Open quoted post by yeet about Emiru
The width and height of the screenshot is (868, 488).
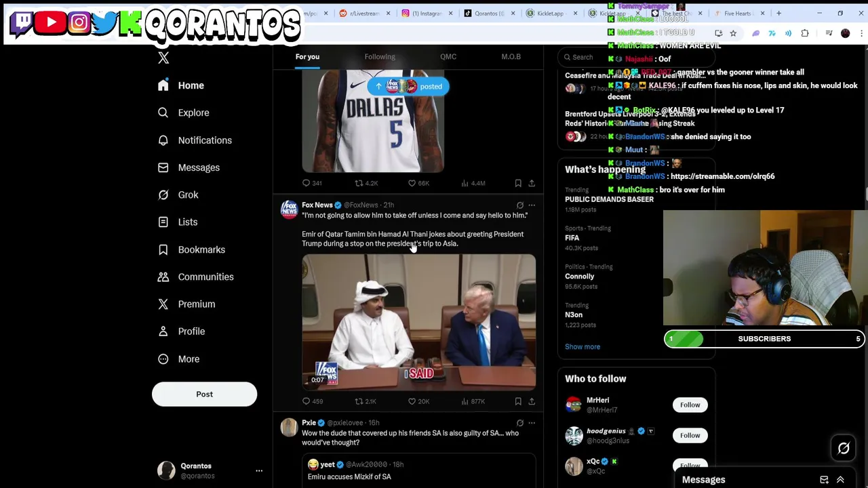pos(418,471)
